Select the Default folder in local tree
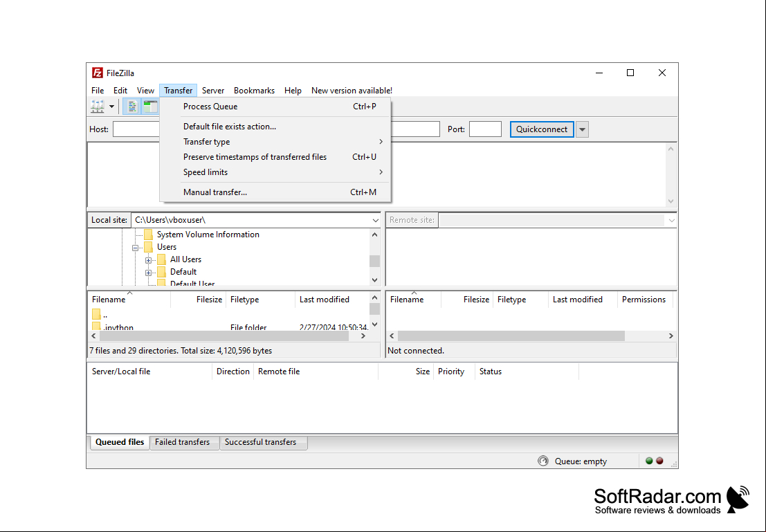This screenshot has width=766, height=532. 183,272
